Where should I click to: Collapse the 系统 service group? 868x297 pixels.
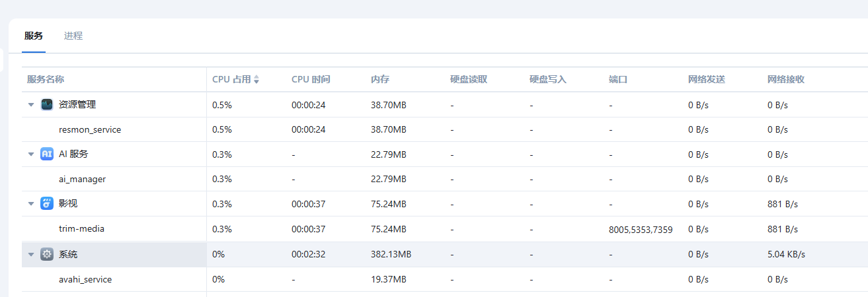click(31, 254)
